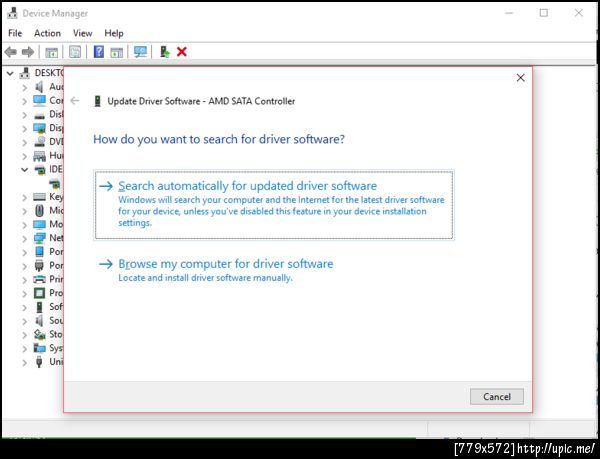600x459 pixels.
Task: Open the File menu
Action: (x=15, y=33)
